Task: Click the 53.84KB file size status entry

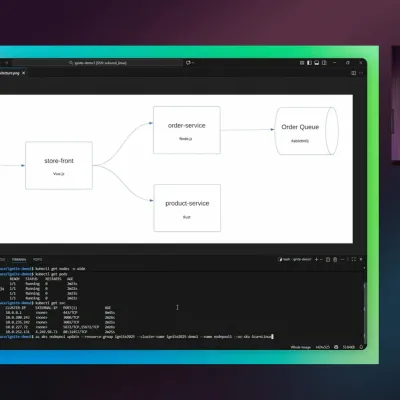Action: pos(349,347)
